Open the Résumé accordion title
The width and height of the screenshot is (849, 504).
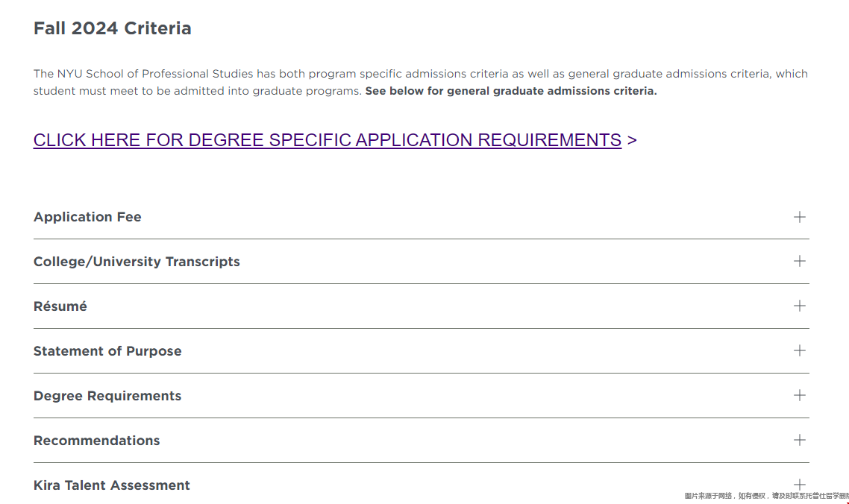(60, 306)
